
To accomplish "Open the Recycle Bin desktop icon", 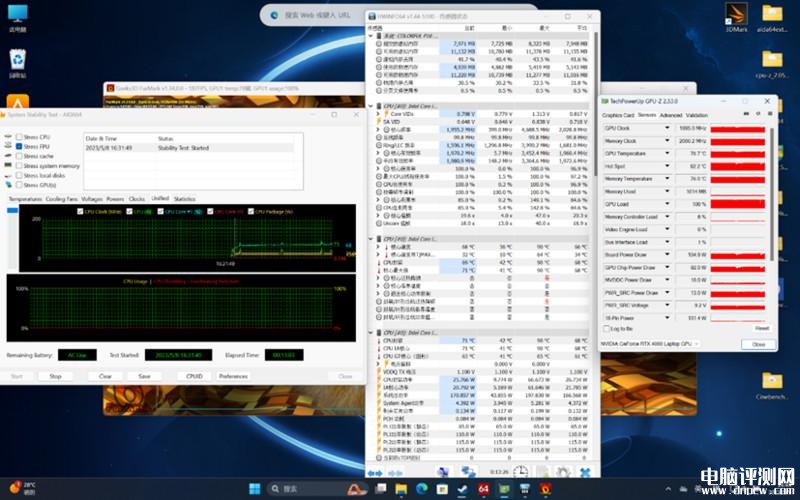I will click(18, 63).
